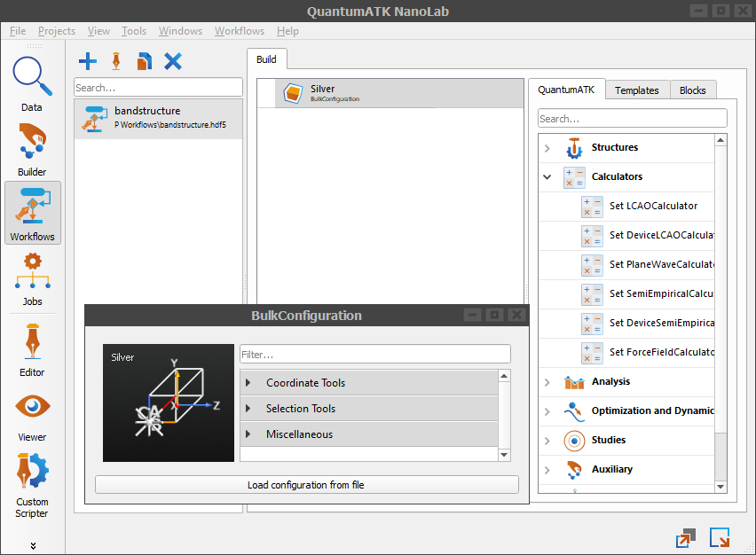
Task: Open the Jobs manager
Action: click(x=32, y=279)
